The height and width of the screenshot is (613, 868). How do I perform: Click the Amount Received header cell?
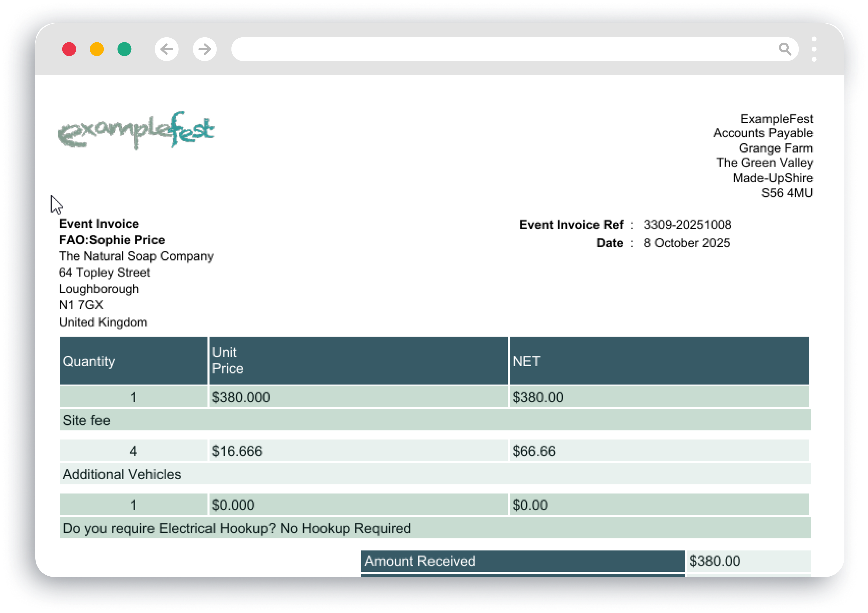(x=420, y=562)
